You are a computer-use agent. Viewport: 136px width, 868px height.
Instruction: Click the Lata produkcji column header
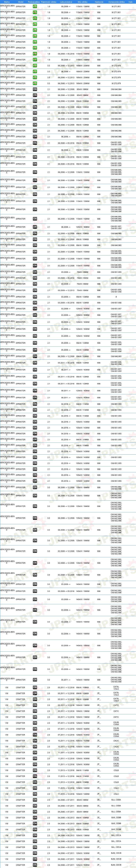tap(66, 2)
